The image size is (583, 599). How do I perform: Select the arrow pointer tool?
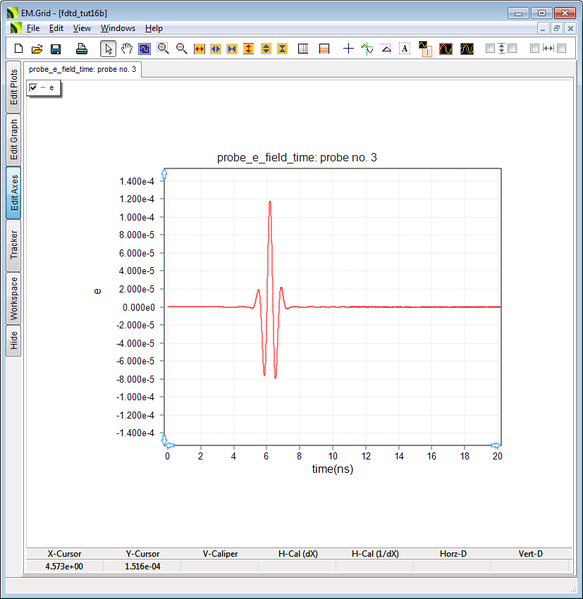(x=108, y=49)
